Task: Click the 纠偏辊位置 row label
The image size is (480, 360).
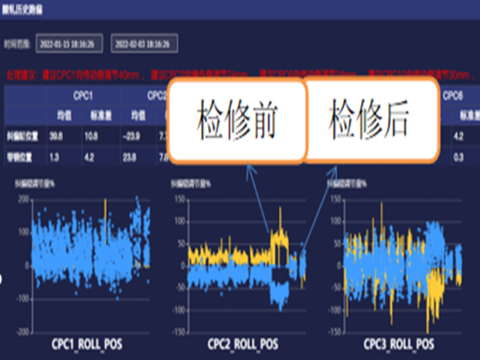Action: click(23, 136)
